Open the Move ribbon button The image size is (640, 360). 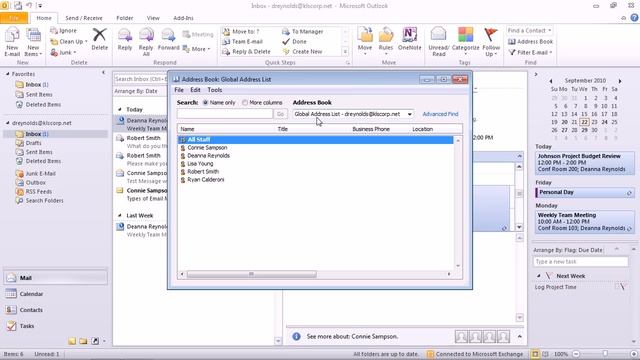365,42
